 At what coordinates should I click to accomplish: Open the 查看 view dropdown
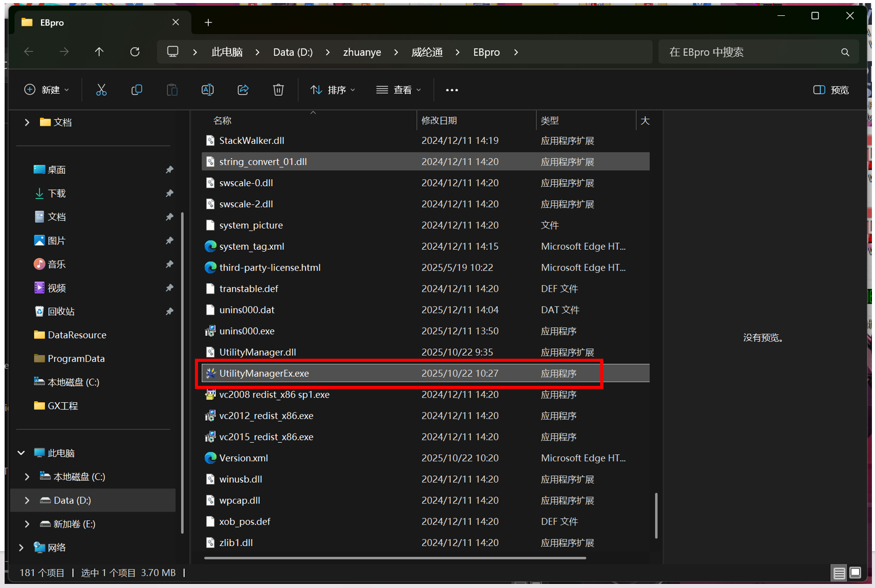[399, 90]
